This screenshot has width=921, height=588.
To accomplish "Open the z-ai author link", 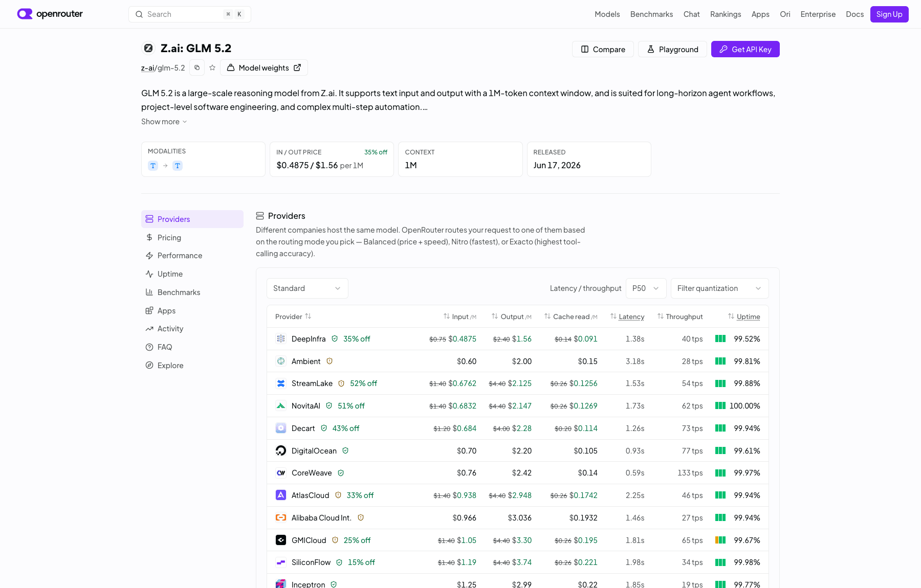I will point(148,68).
